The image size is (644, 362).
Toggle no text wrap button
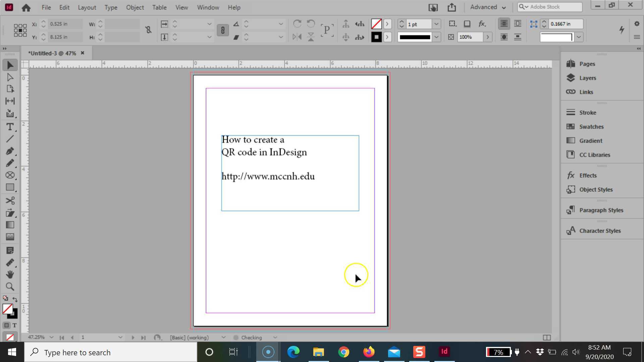504,24
